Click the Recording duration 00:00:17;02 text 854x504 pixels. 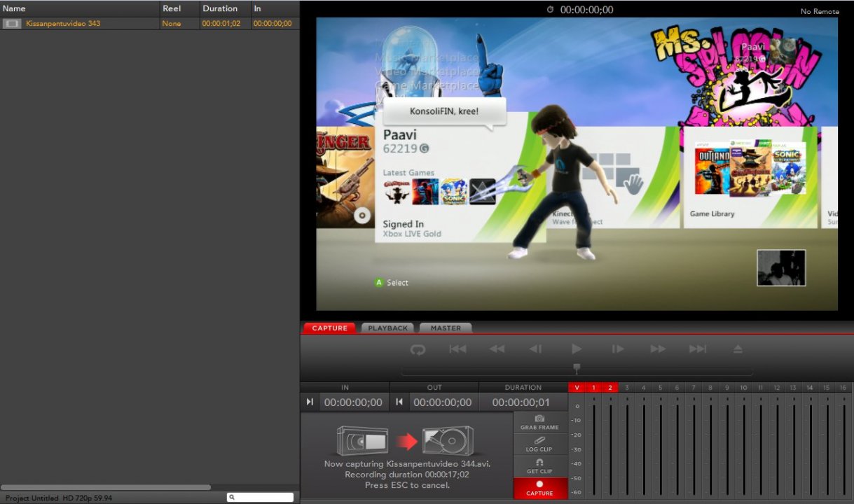(x=407, y=475)
